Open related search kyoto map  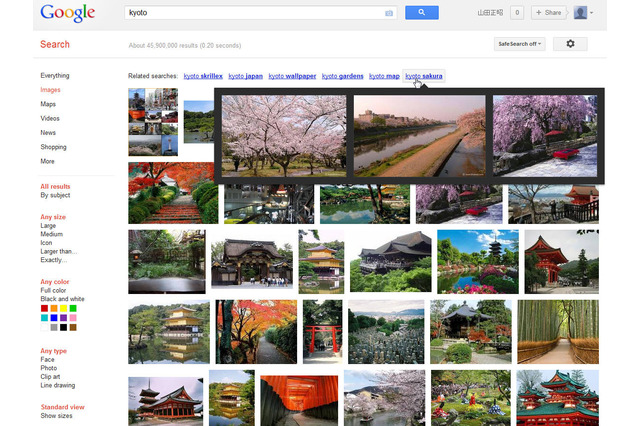(384, 76)
